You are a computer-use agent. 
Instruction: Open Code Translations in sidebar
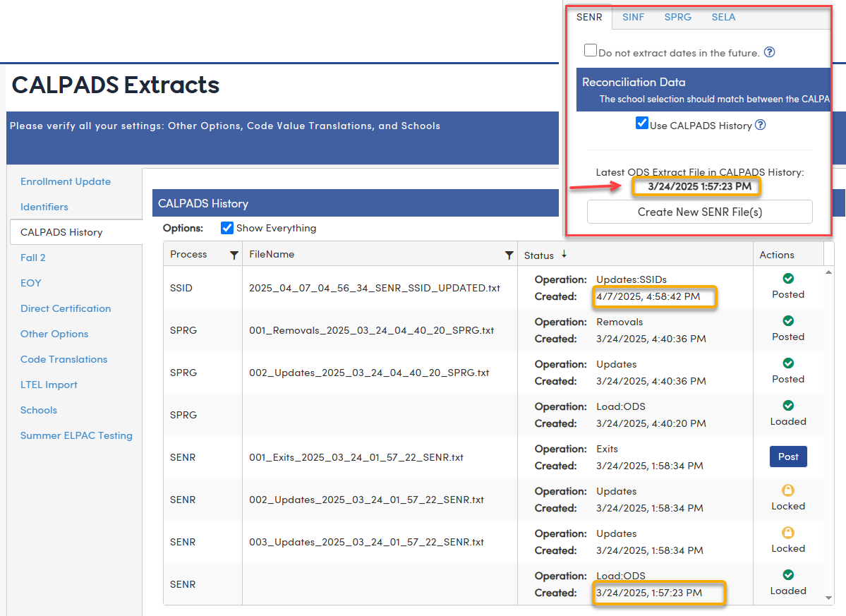click(x=64, y=359)
